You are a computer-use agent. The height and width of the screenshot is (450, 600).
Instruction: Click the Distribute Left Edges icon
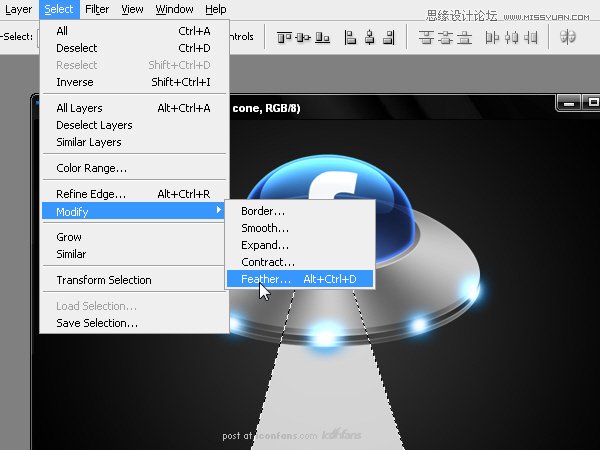492,38
